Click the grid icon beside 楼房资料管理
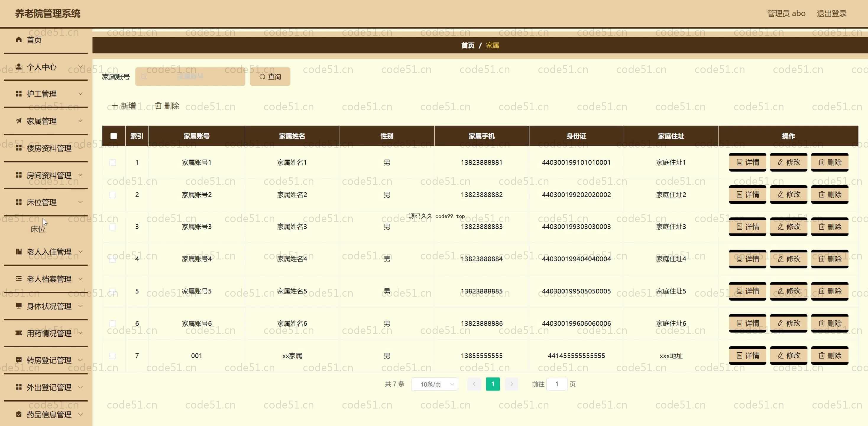868x426 pixels. [19, 148]
